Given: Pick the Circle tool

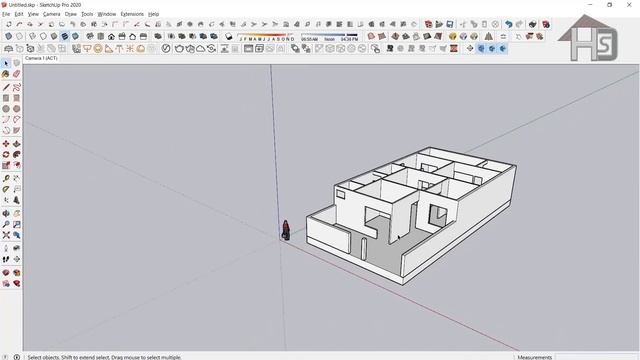Looking at the screenshot, I should (6, 109).
